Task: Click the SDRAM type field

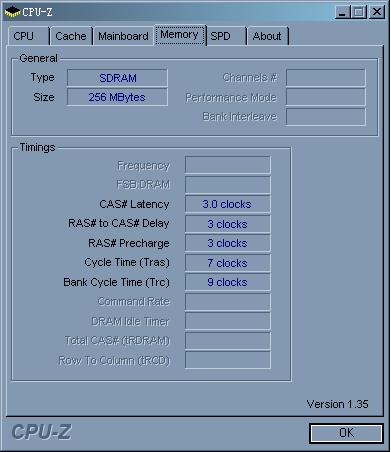Action: (117, 78)
